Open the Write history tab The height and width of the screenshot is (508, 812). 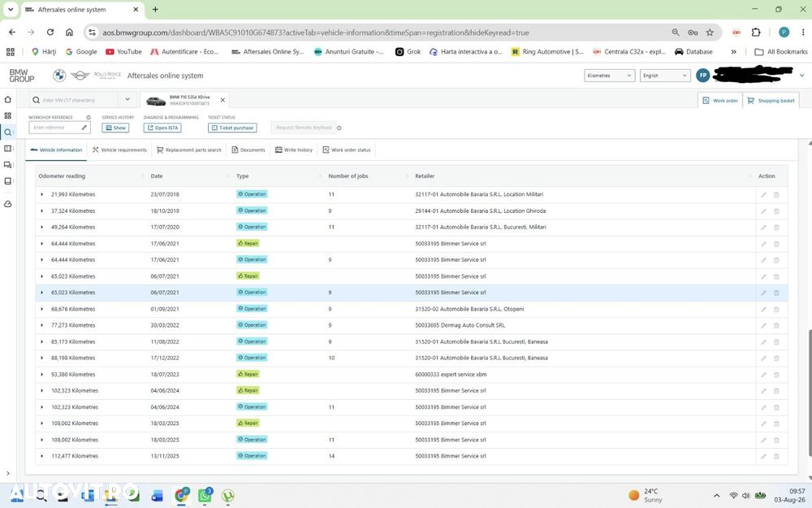tap(294, 150)
